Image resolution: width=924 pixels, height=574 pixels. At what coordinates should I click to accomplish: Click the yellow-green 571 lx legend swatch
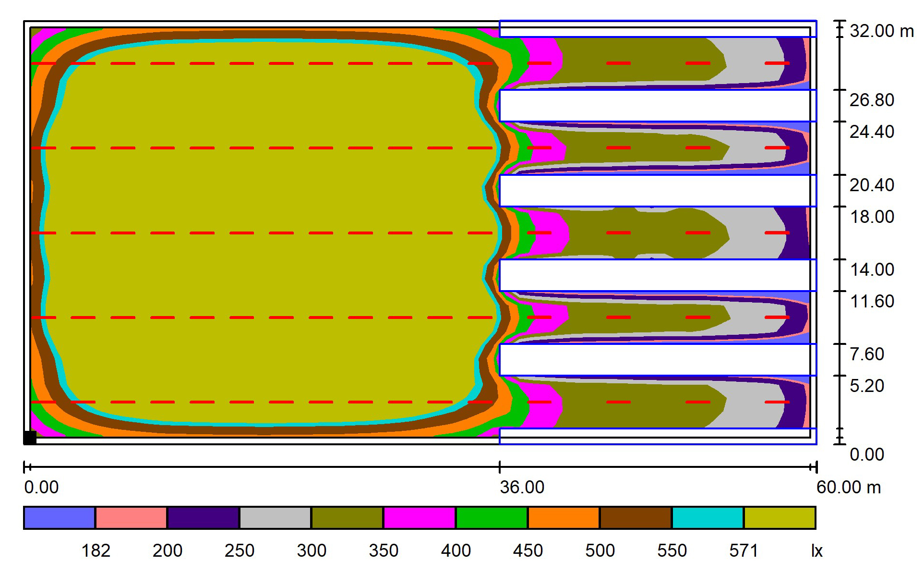[x=780, y=518]
